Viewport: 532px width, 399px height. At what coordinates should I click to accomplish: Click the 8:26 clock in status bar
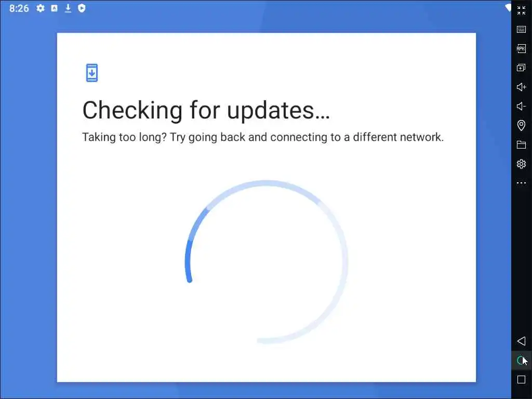point(19,8)
